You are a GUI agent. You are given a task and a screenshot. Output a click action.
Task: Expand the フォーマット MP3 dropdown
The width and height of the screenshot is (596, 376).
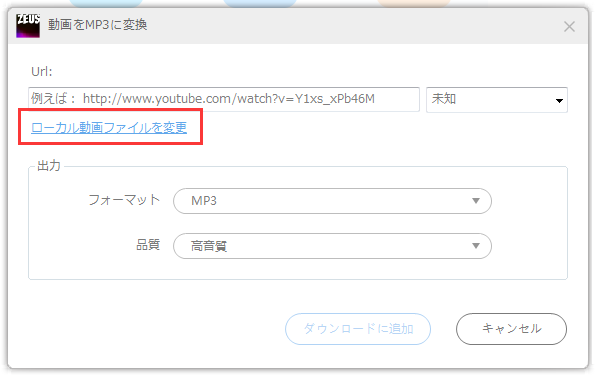pos(332,201)
